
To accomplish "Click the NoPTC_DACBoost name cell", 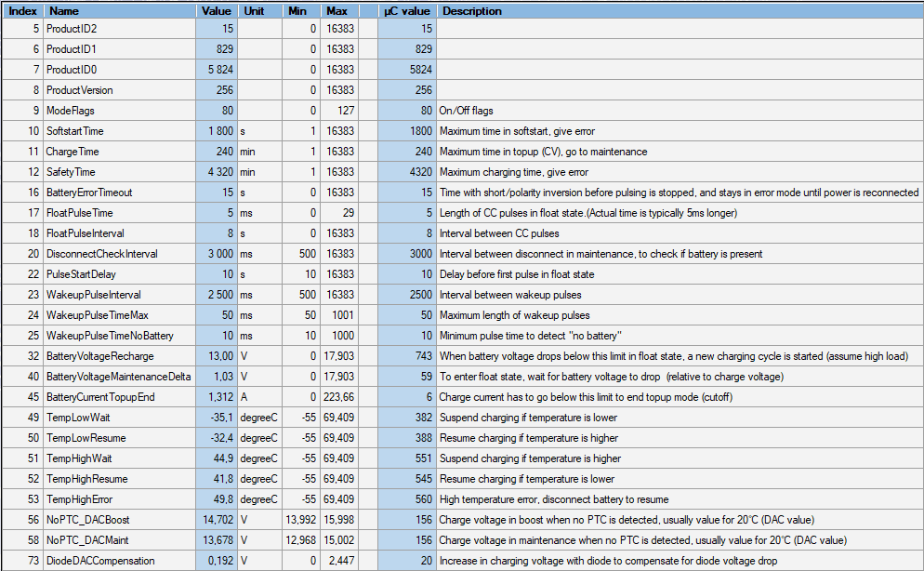I will click(x=119, y=520).
